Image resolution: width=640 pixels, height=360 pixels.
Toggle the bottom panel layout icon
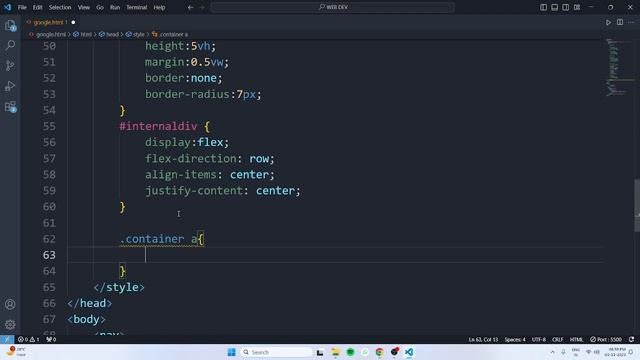point(554,7)
